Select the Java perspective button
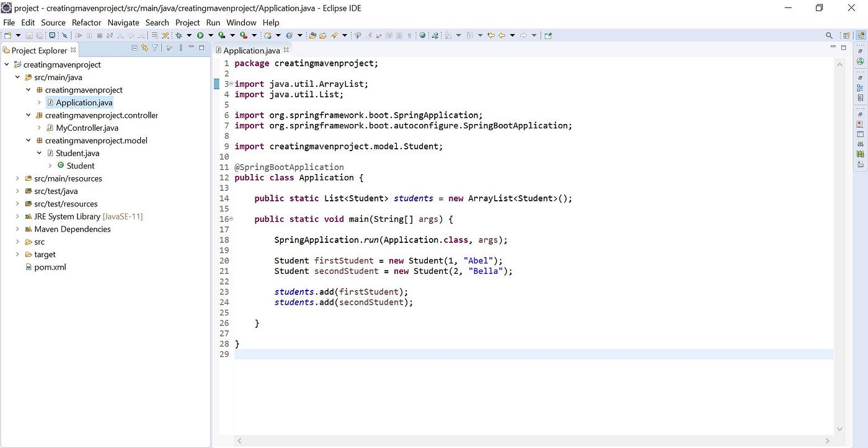Viewport: 868px width, 448px height. tap(861, 35)
